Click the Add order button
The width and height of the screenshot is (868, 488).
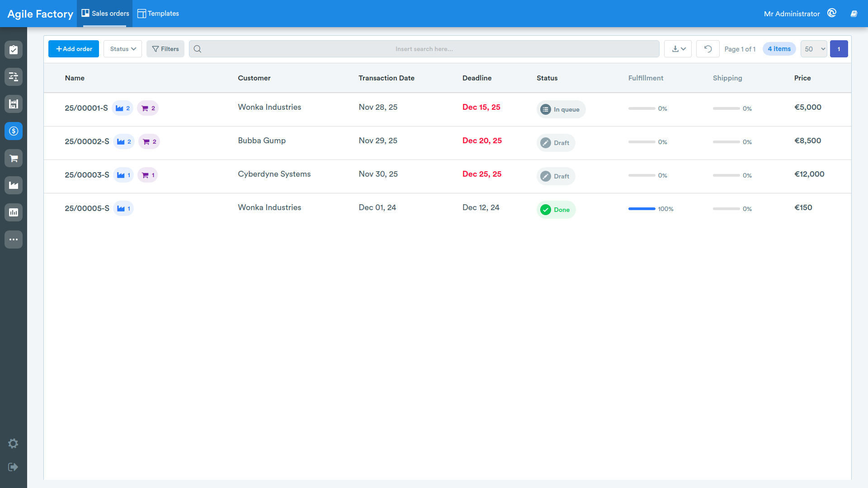coord(74,49)
